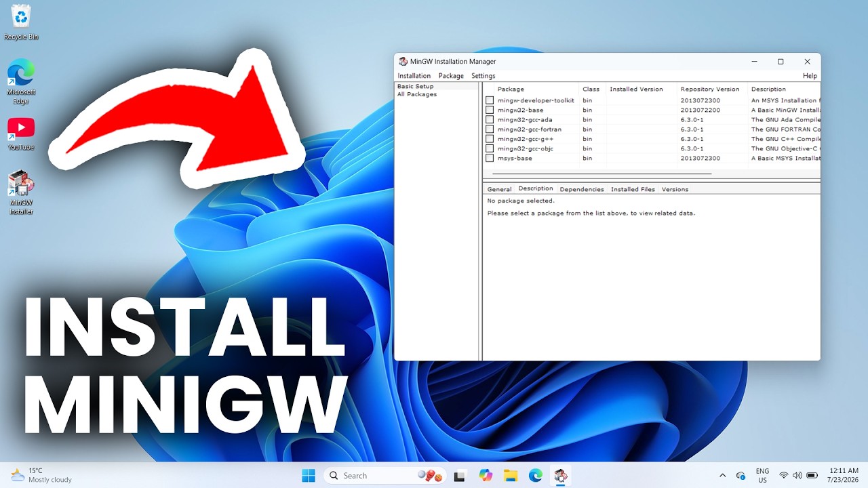
Task: Select All Packages in the left pane
Action: [x=417, y=94]
